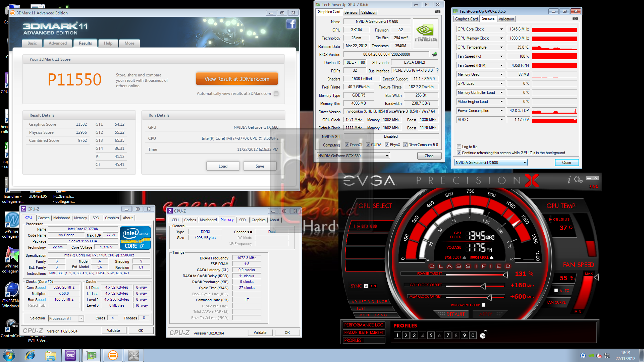The width and height of the screenshot is (644, 362).
Task: Toggle WINDOWS START UP checkbox
Action: (483, 305)
